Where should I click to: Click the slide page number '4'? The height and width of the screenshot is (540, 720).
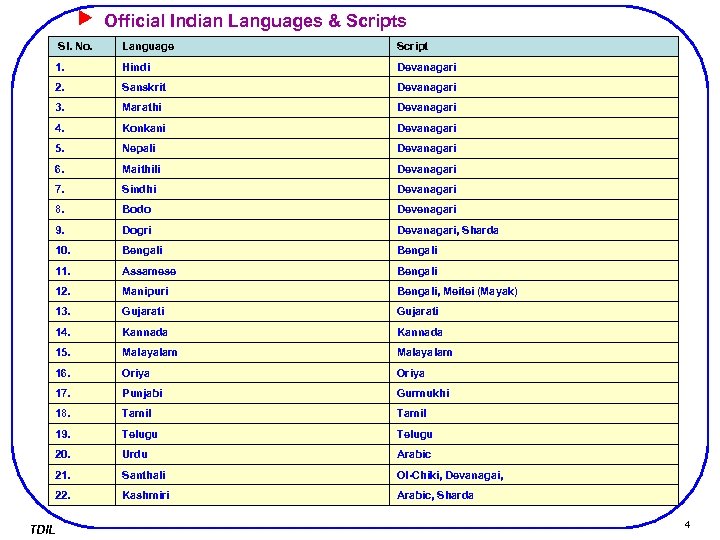pyautogui.click(x=687, y=524)
